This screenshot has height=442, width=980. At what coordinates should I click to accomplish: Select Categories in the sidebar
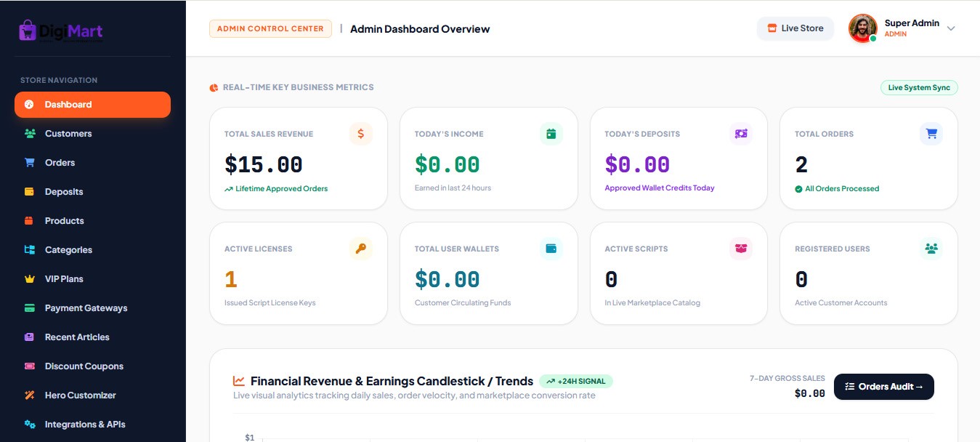tap(92, 250)
